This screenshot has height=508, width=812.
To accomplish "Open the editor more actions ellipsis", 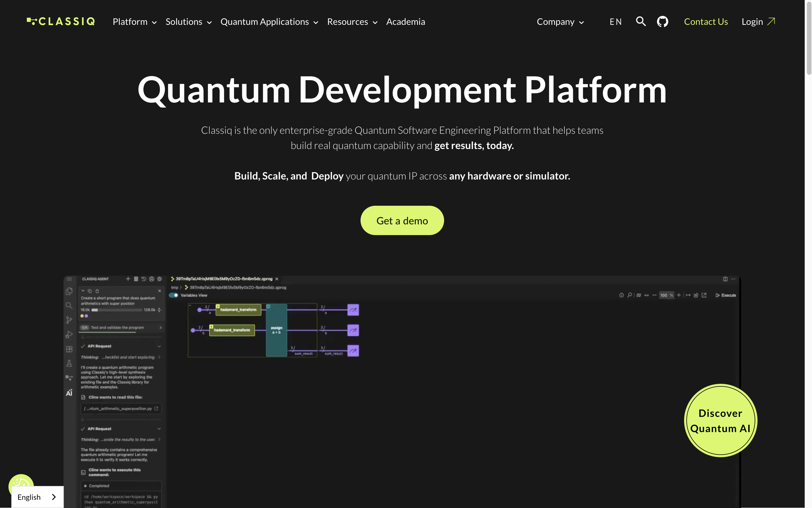I will point(733,279).
